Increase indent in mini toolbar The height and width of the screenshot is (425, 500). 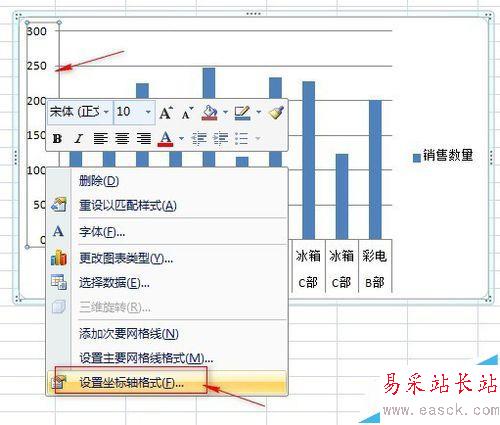[x=220, y=138]
